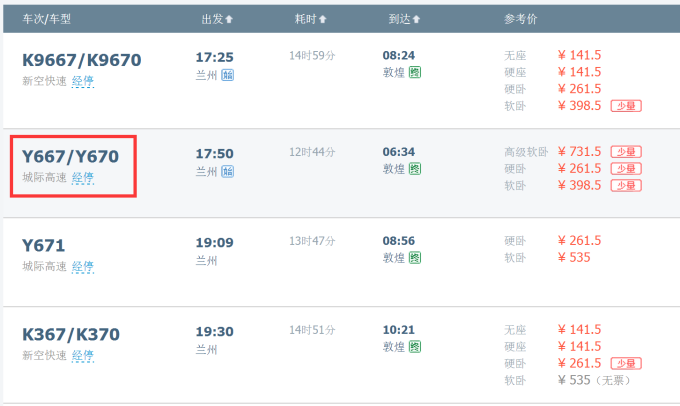The width and height of the screenshot is (680, 406).
Task: Click the green terminus icon for train Y667/Y670
Action: click(415, 170)
